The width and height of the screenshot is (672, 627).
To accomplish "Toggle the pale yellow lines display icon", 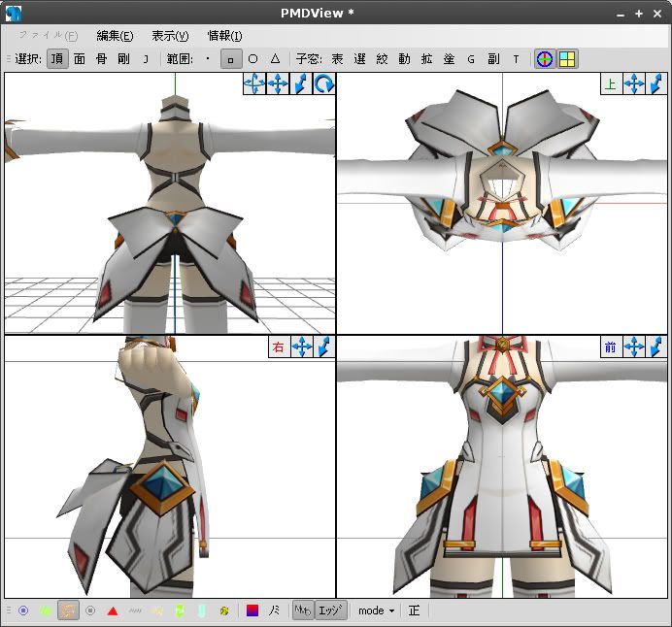I will click(x=157, y=610).
